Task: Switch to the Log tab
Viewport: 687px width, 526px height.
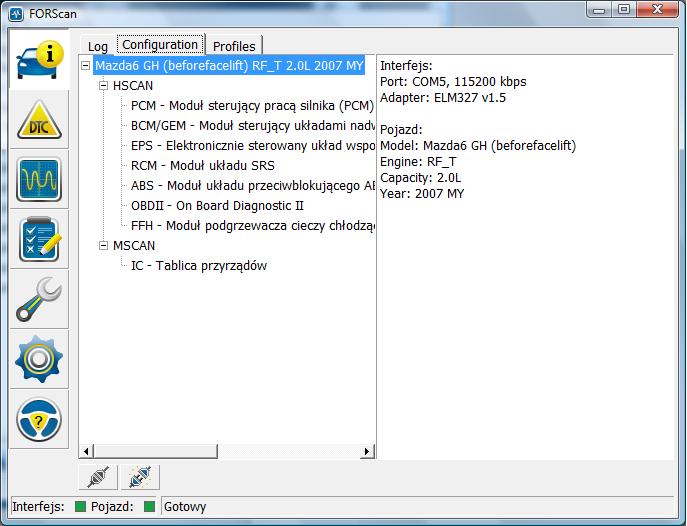Action: [x=98, y=46]
